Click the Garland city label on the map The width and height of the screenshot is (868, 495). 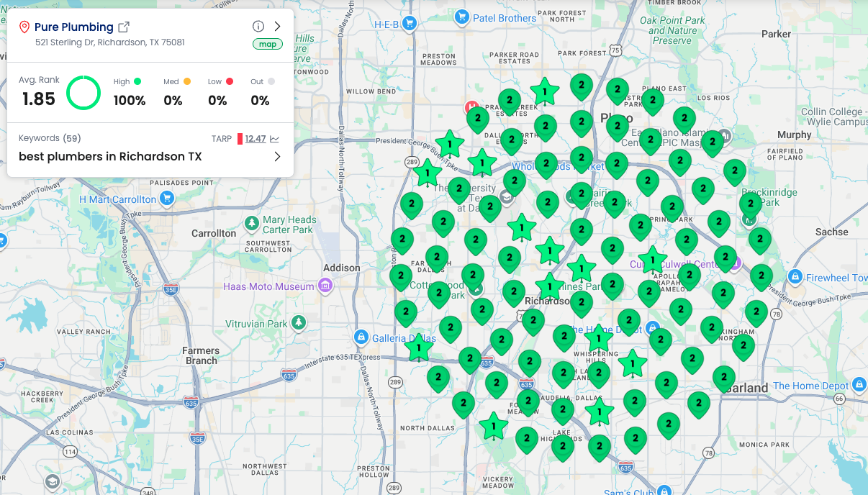747,388
